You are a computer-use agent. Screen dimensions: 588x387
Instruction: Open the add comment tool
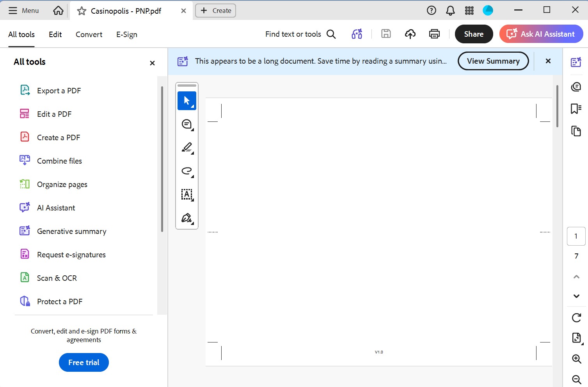pyautogui.click(x=187, y=124)
